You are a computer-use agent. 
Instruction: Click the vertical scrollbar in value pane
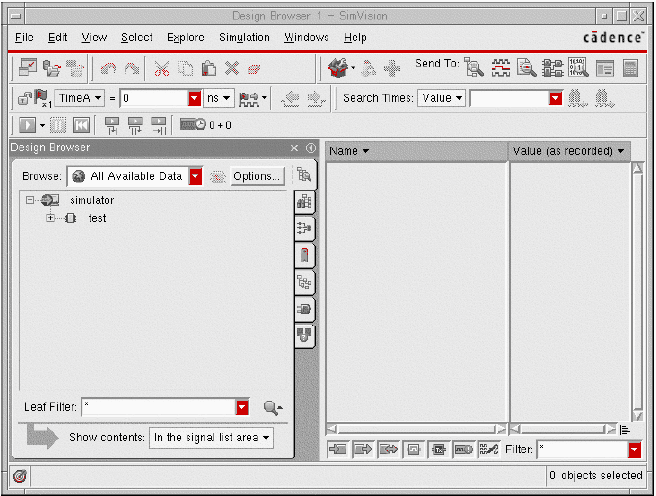pyautogui.click(x=637, y=292)
